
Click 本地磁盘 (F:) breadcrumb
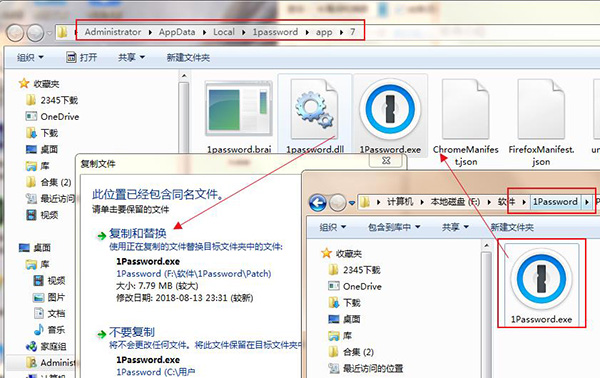pyautogui.click(x=455, y=202)
